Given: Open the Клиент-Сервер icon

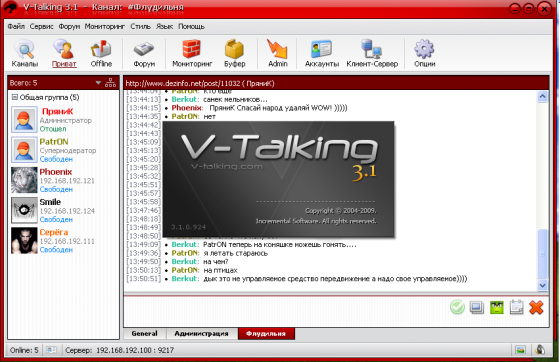Looking at the screenshot, I should 372,53.
